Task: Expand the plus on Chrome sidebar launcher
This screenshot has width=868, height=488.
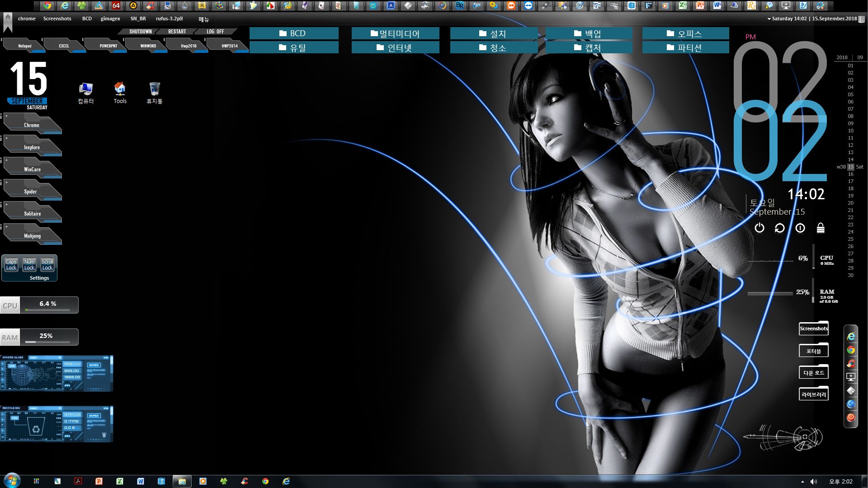Action: pyautogui.click(x=6, y=116)
